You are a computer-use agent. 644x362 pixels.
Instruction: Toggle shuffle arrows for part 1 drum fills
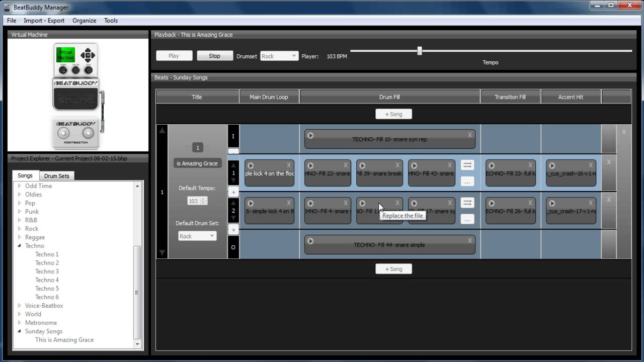pyautogui.click(x=467, y=165)
